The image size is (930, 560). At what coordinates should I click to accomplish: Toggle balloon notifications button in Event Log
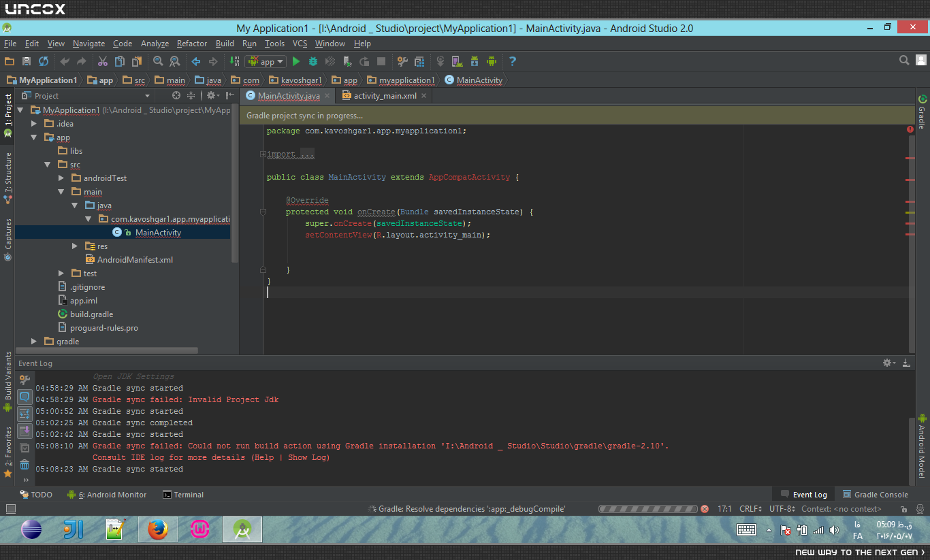tap(25, 397)
